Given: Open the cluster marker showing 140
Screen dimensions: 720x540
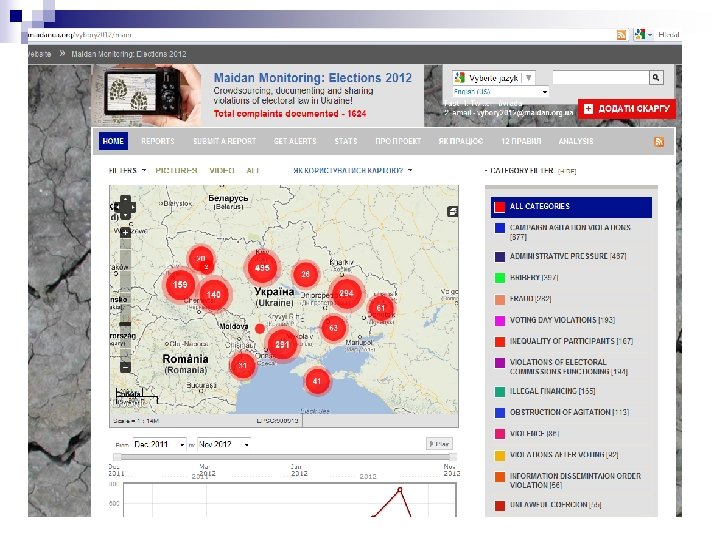Looking at the screenshot, I should click(214, 295).
